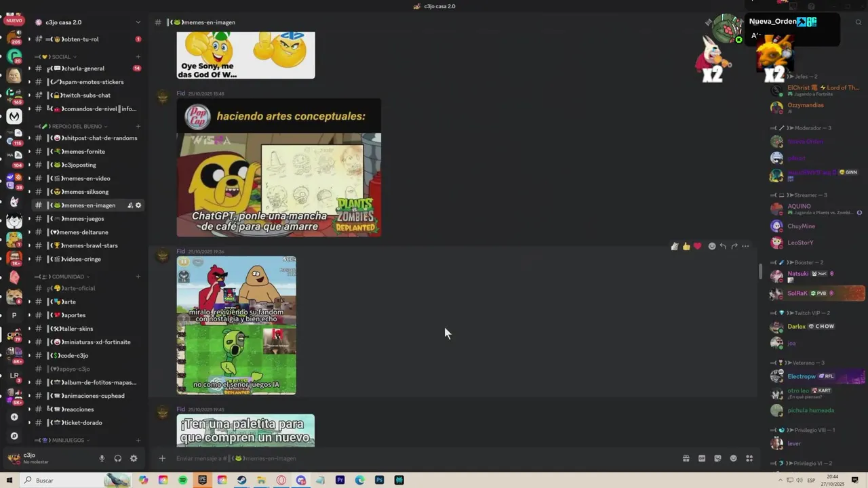Switch to the twitch-subs-chat channel

(88, 96)
